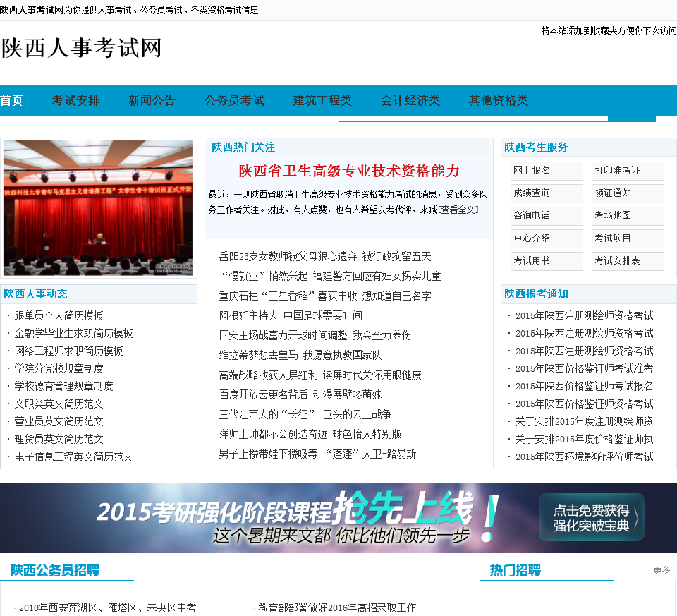Click the 考试项目 button
677x616 pixels.
point(628,238)
